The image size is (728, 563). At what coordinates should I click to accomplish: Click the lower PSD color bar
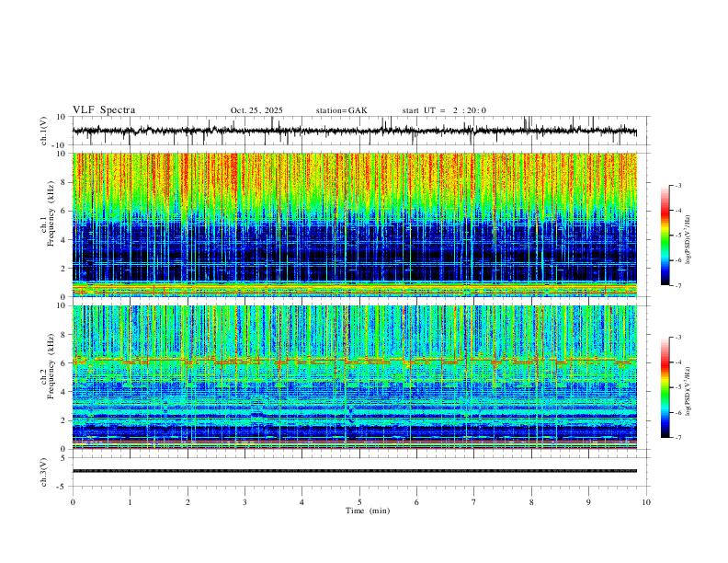(x=665, y=387)
